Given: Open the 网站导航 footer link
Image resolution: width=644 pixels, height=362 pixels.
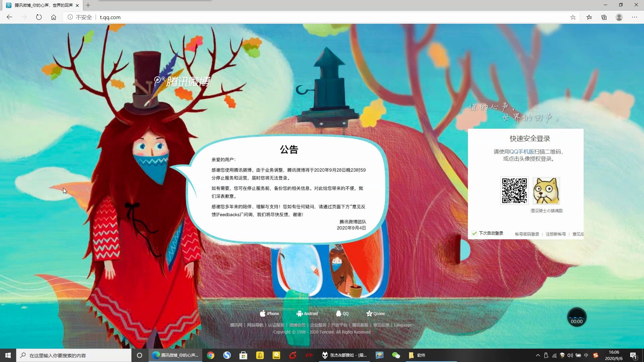Looking at the screenshot, I should (255, 325).
